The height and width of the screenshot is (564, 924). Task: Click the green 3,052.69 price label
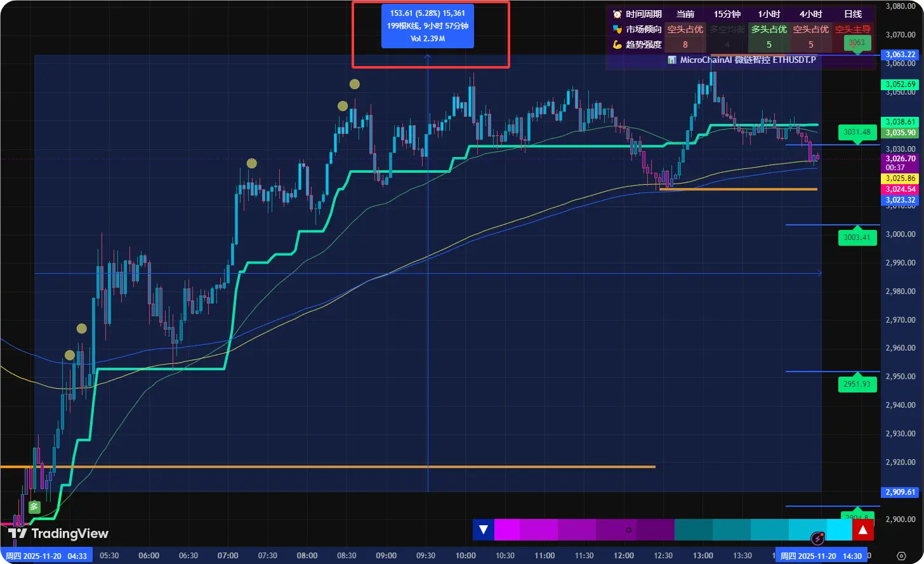(x=900, y=84)
